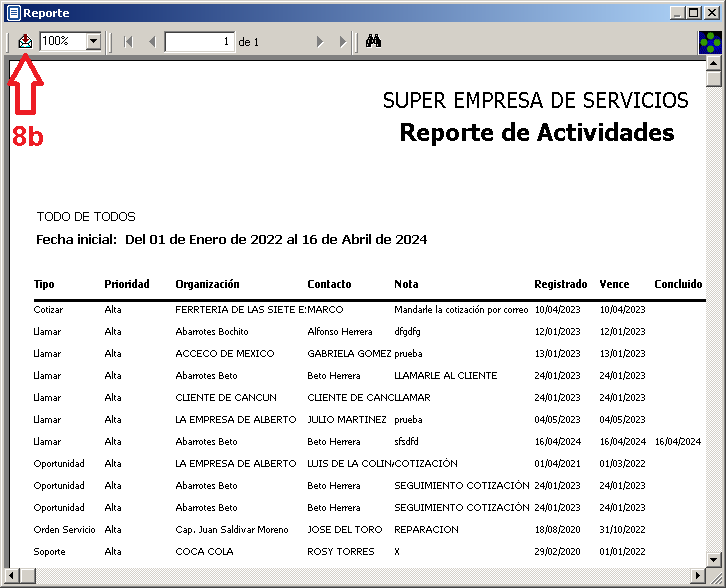726x588 pixels.
Task: Click the Vence column header
Action: pos(614,284)
